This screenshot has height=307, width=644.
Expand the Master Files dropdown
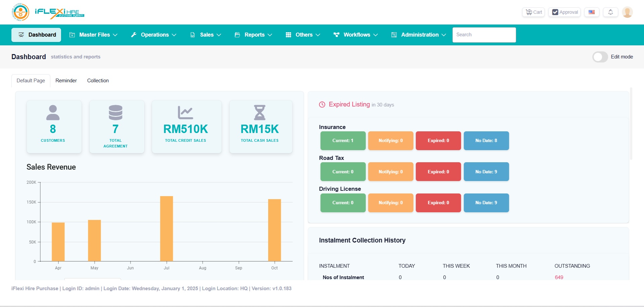(93, 35)
